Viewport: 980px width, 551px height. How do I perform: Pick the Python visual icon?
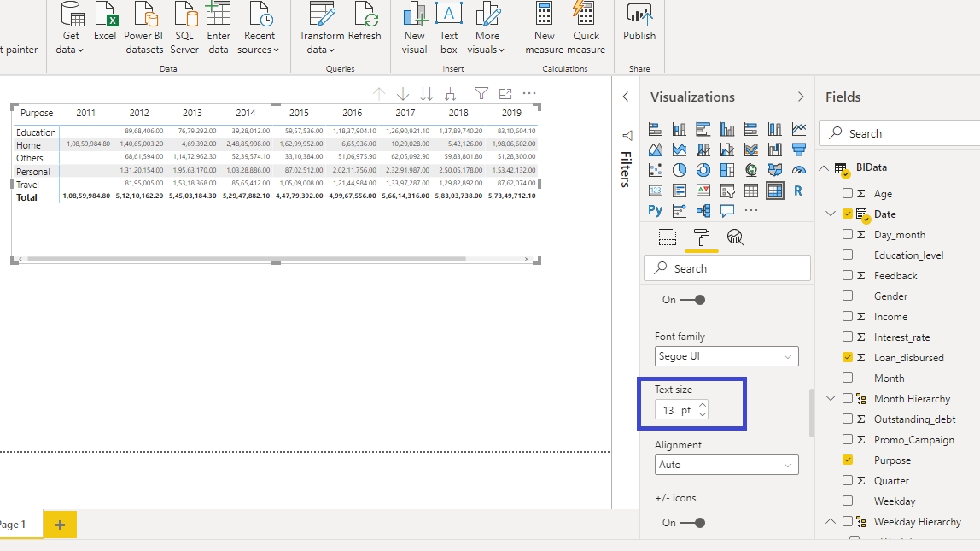[656, 210]
